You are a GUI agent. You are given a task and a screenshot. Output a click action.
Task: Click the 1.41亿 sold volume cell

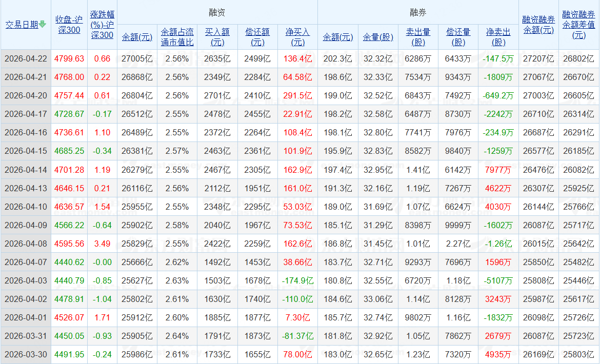coord(418,169)
